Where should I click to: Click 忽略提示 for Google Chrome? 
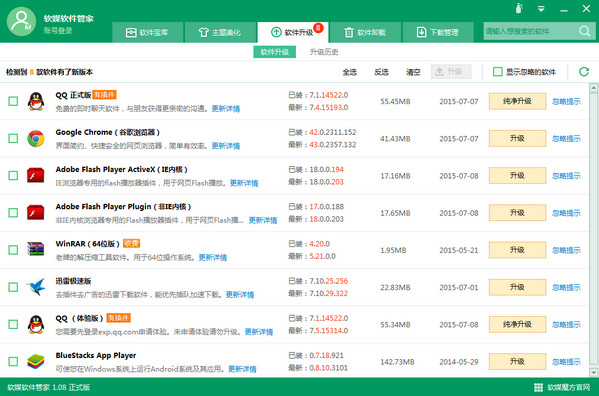(x=566, y=138)
